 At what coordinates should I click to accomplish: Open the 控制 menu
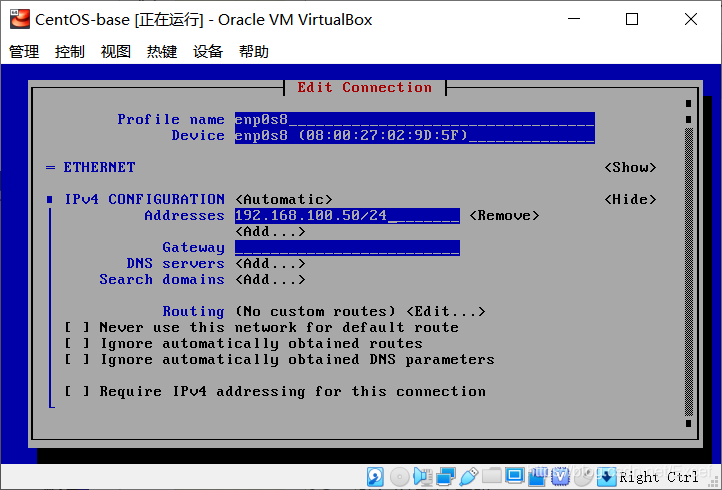click(70, 52)
